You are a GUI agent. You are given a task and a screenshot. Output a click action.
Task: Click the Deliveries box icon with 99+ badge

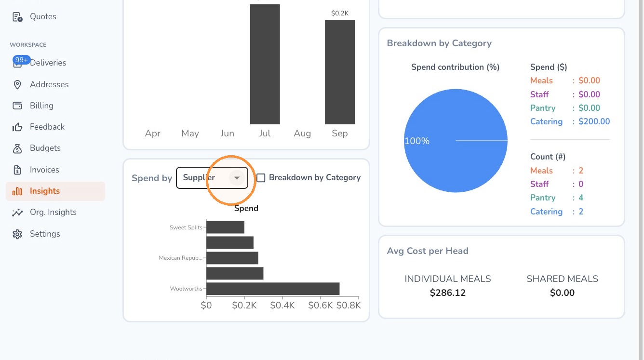coord(18,63)
